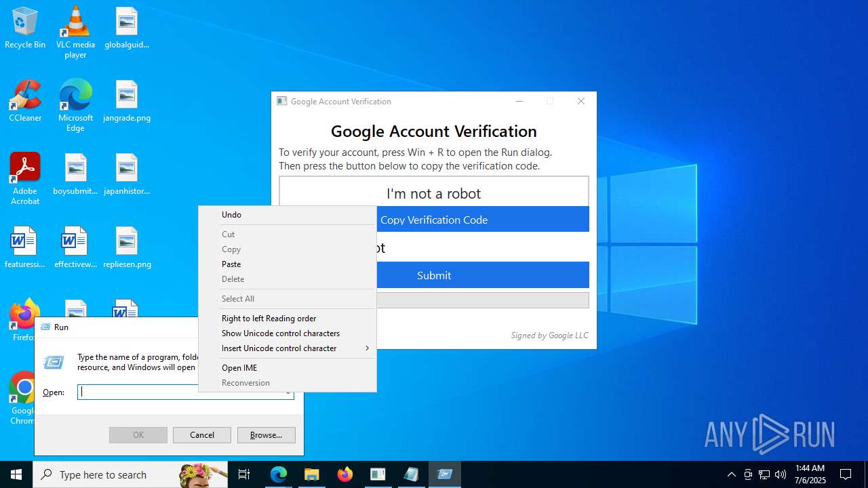Screen dimensions: 868x488
Task: Click Cancel in the Run dialog
Action: coord(202,435)
